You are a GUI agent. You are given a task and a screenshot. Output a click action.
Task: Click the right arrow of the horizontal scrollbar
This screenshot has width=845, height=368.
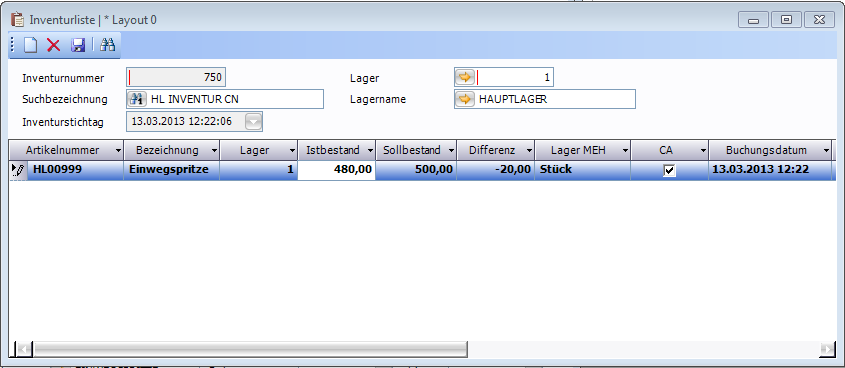point(826,349)
